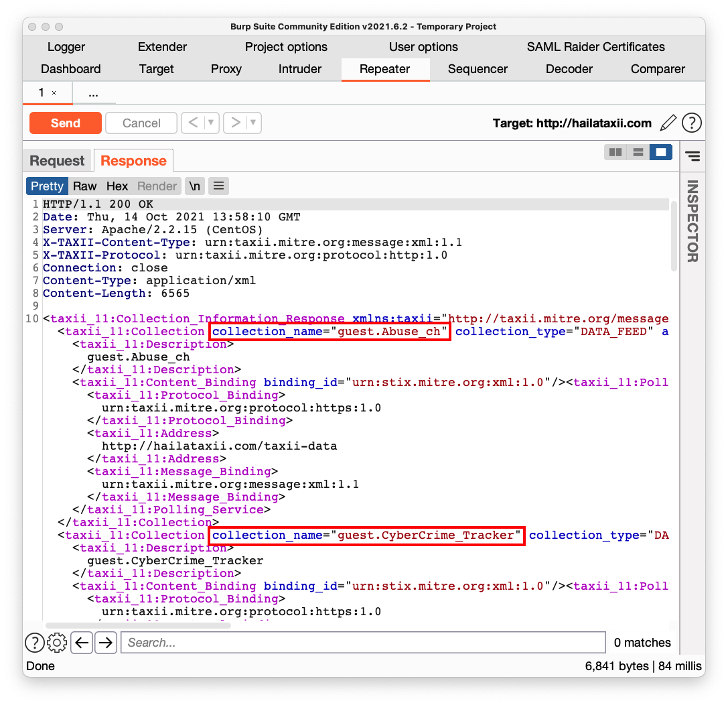Open the Sequencer tab
Viewport: 728px width, 705px height.
click(x=478, y=69)
